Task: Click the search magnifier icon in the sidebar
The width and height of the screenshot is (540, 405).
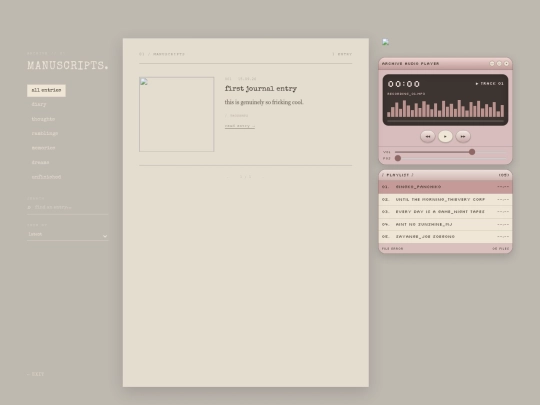Action: click(x=29, y=207)
